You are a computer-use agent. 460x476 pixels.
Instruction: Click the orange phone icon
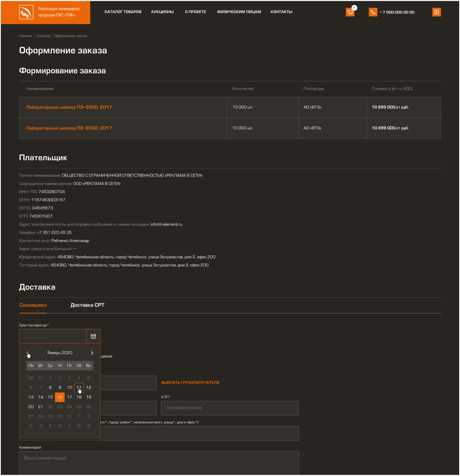tap(373, 12)
